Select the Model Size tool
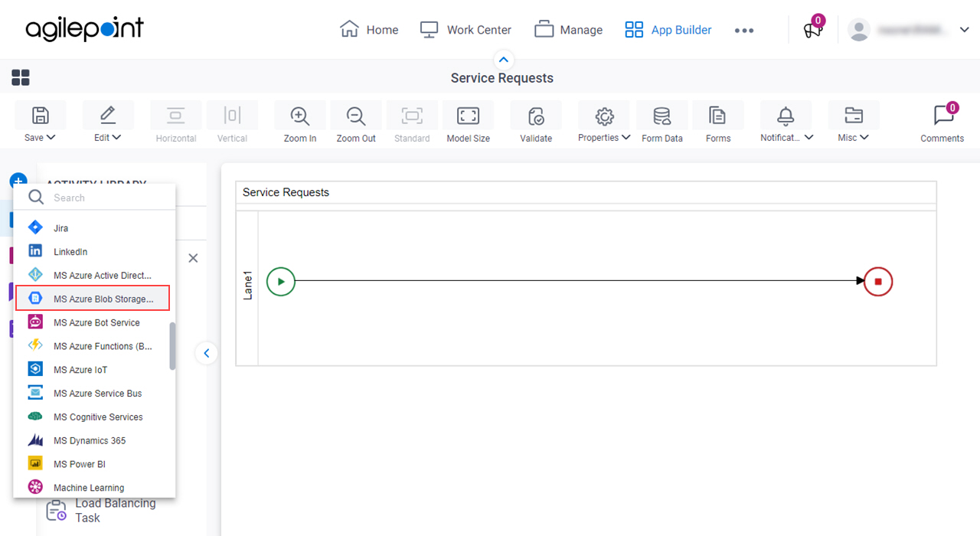The width and height of the screenshot is (980, 536). pos(468,116)
